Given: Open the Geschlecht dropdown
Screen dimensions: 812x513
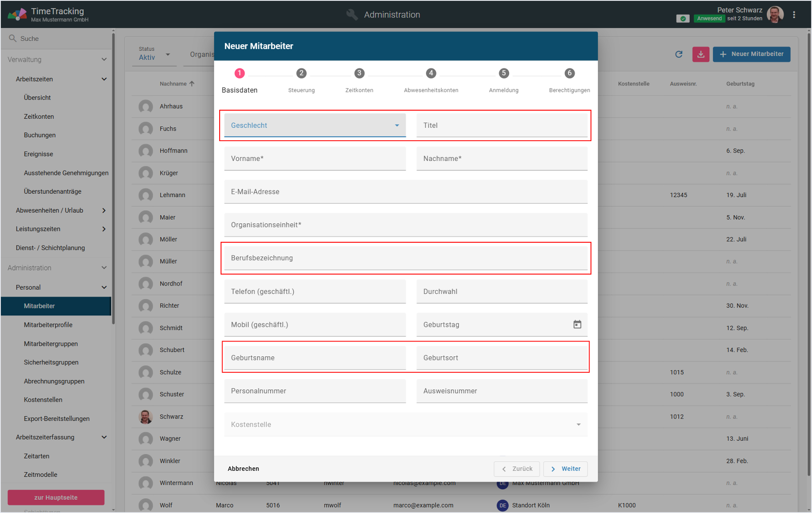Looking at the screenshot, I should point(315,125).
